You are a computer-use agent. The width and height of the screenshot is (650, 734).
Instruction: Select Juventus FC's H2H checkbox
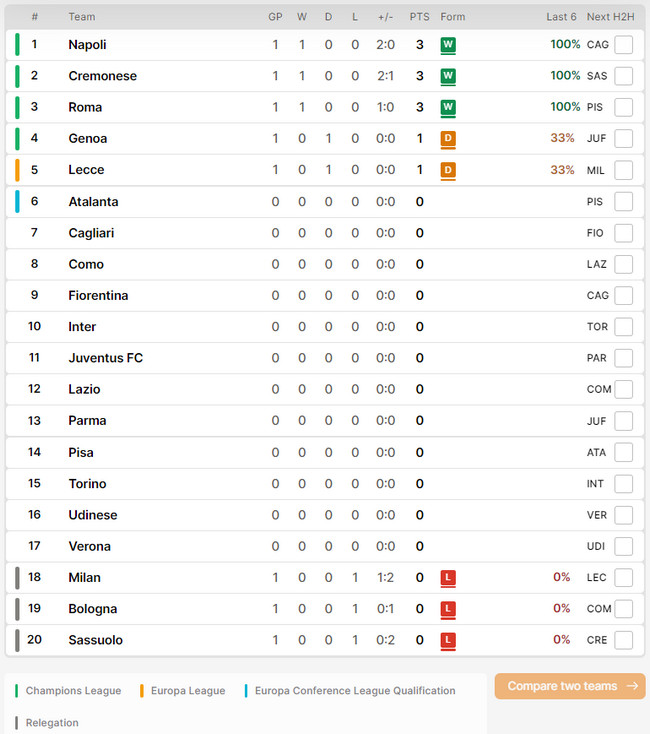click(x=623, y=358)
